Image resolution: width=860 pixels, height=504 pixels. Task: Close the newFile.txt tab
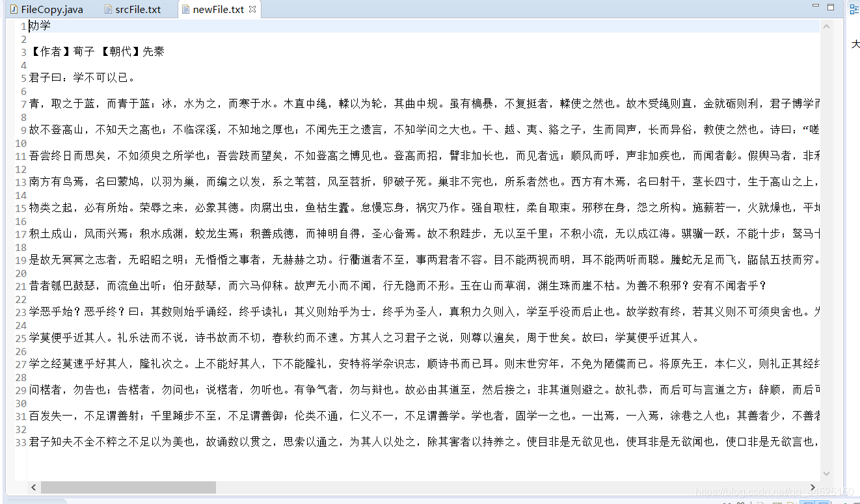252,9
